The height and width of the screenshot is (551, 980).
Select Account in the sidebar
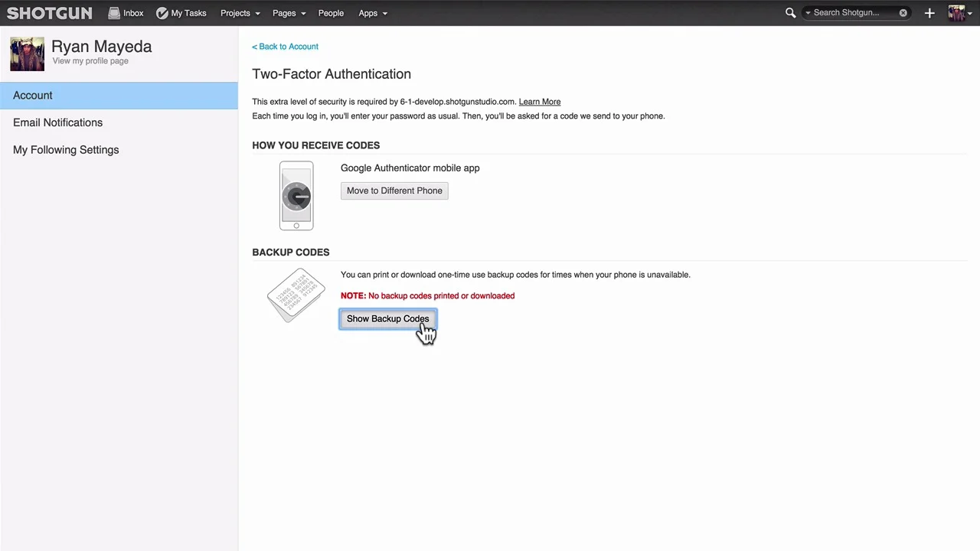(x=119, y=96)
